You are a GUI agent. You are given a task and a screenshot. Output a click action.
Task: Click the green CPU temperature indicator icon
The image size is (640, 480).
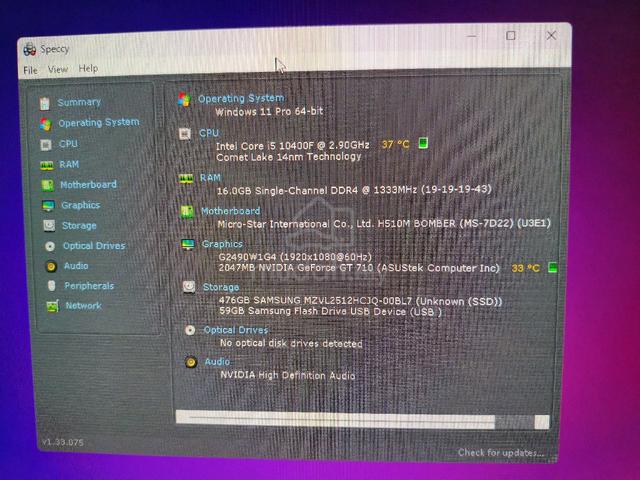pos(423,143)
